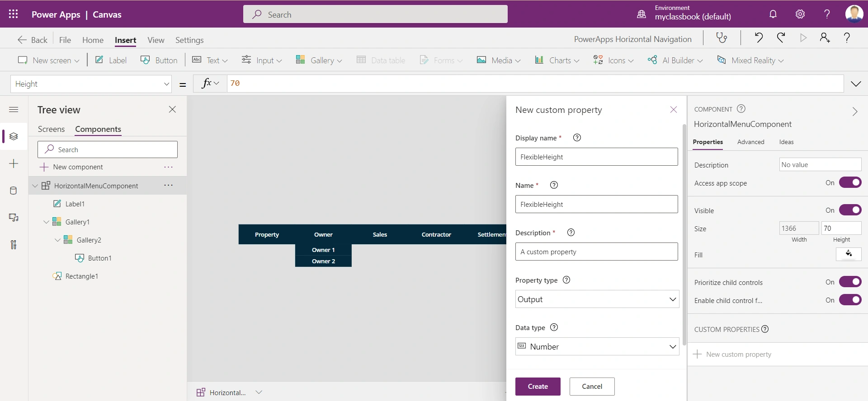The height and width of the screenshot is (401, 868).
Task: Open the notifications bell icon
Action: tap(773, 14)
